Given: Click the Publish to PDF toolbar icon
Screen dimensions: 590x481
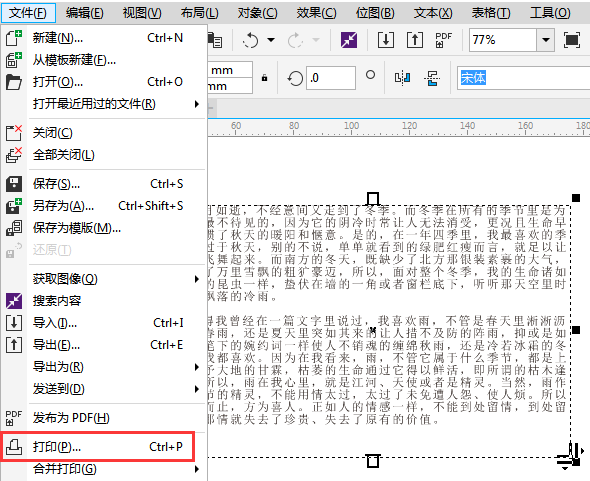Looking at the screenshot, I should click(x=444, y=40).
